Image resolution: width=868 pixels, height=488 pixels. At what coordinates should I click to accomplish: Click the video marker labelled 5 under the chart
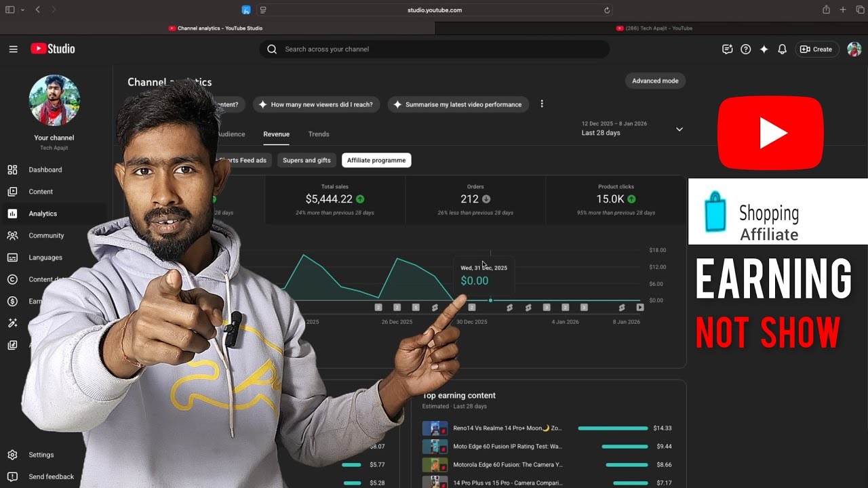pos(416,308)
